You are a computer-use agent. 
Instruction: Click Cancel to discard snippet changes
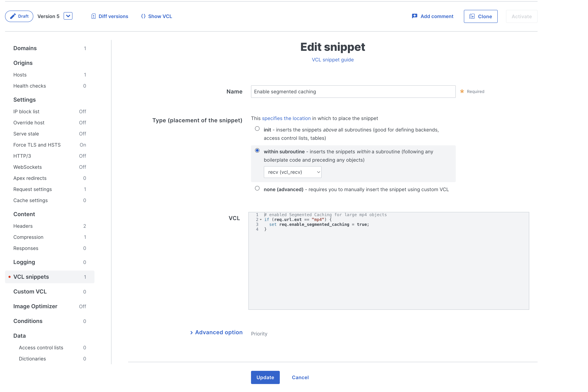(x=300, y=377)
